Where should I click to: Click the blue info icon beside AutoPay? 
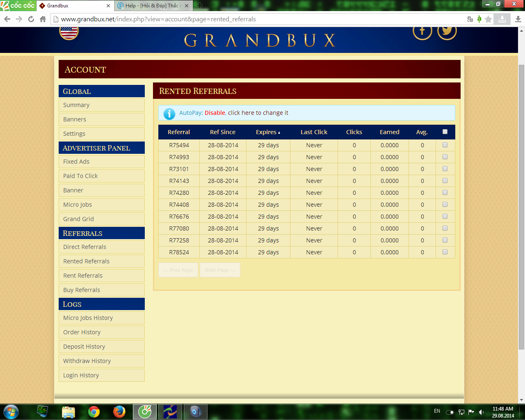[169, 113]
